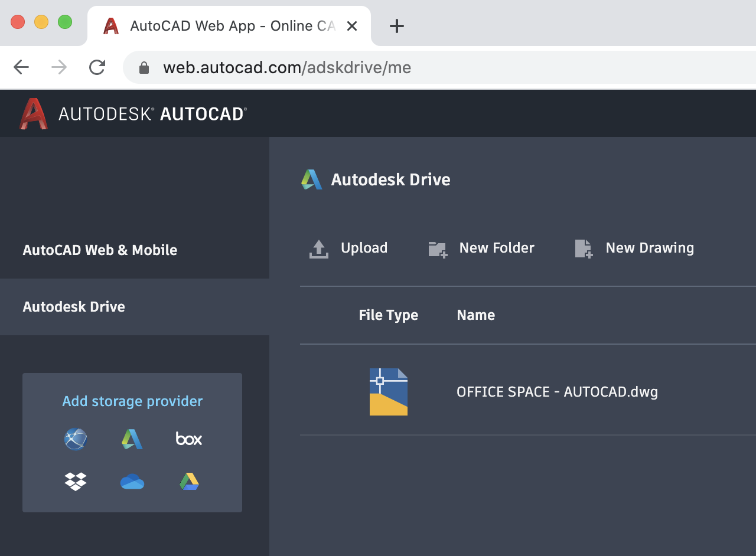The width and height of the screenshot is (756, 556).
Task: Open the AutoCAD Web & Mobile section
Action: coord(100,250)
